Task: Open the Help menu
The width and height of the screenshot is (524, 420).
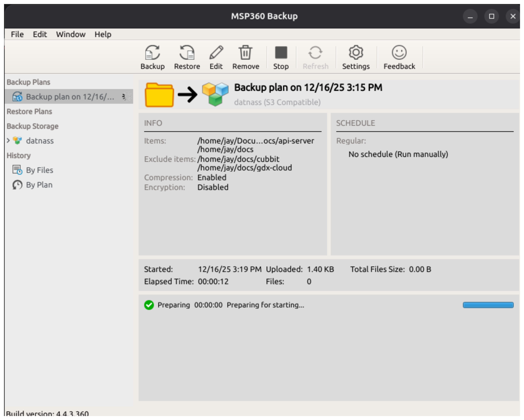Action: click(103, 34)
